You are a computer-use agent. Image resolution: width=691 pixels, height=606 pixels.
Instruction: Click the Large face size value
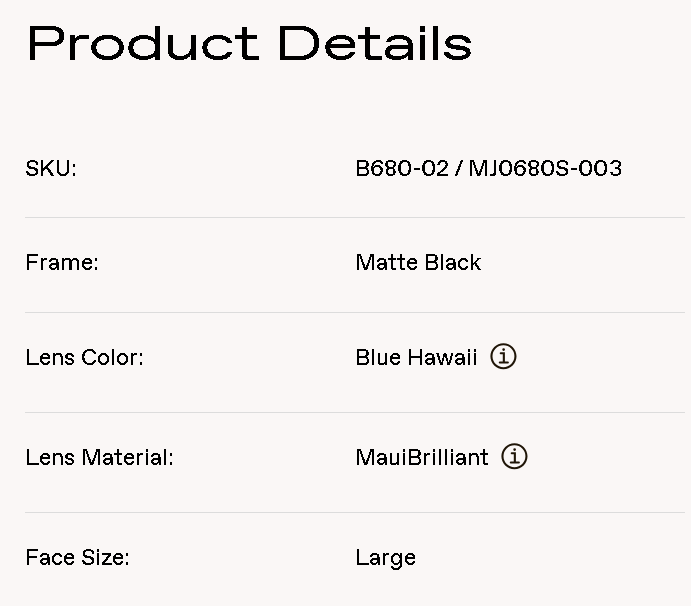385,558
